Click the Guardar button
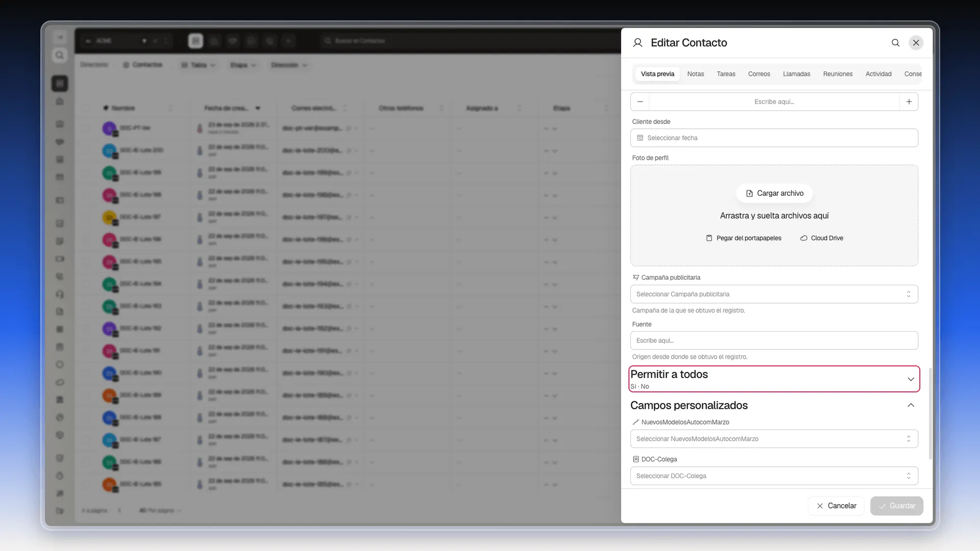Viewport: 980px width, 551px height. pos(897,506)
